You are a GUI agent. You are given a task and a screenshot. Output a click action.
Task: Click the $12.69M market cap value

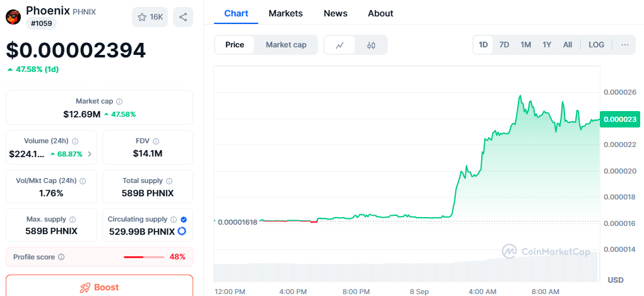81,114
